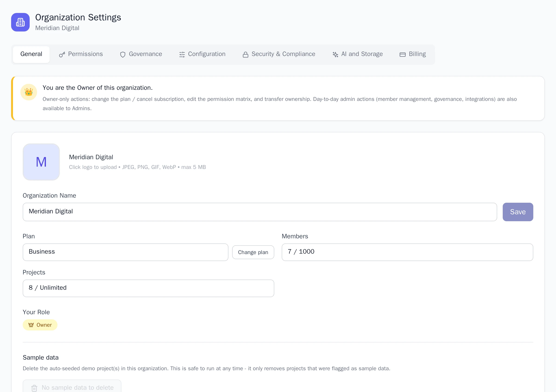
Task: Click the Sample data section heading
Action: click(41, 358)
